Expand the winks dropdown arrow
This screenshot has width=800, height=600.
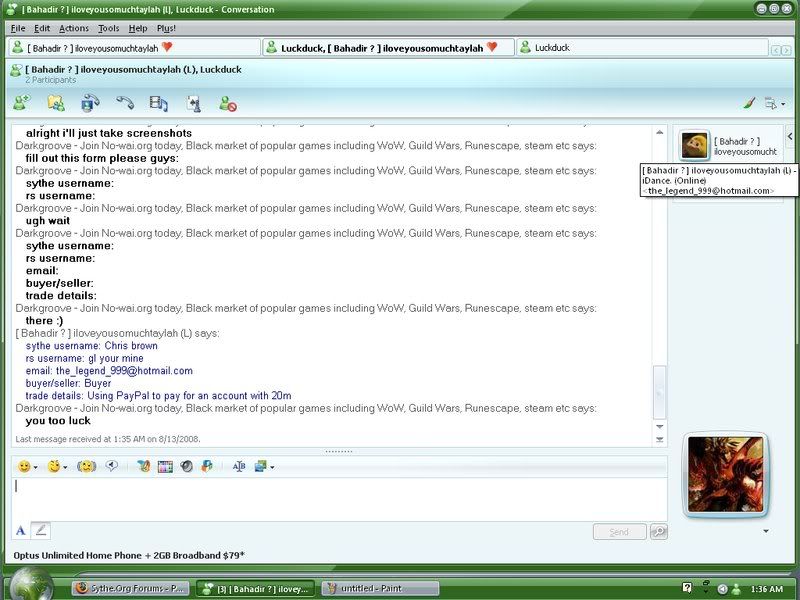tap(65, 467)
